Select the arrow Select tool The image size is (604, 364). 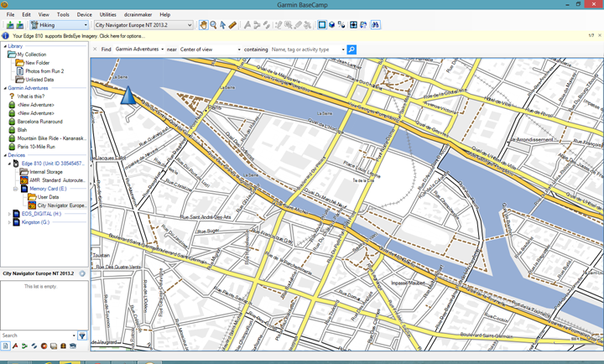222,25
